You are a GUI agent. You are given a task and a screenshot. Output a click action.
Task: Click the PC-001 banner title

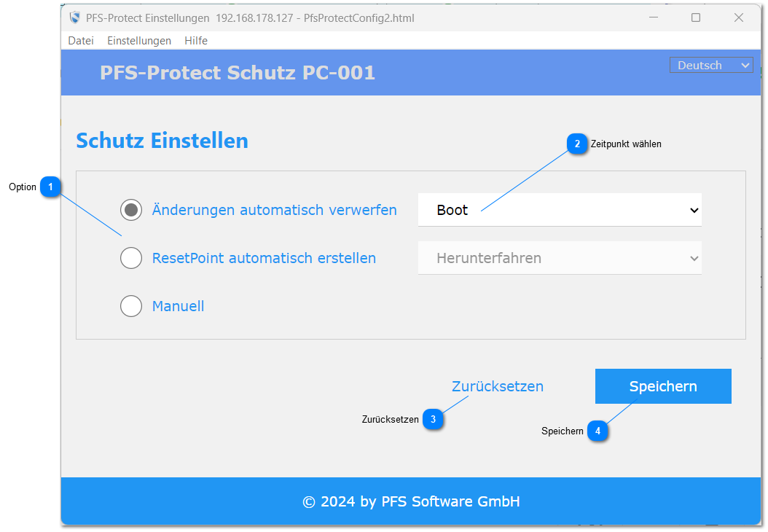pos(238,72)
